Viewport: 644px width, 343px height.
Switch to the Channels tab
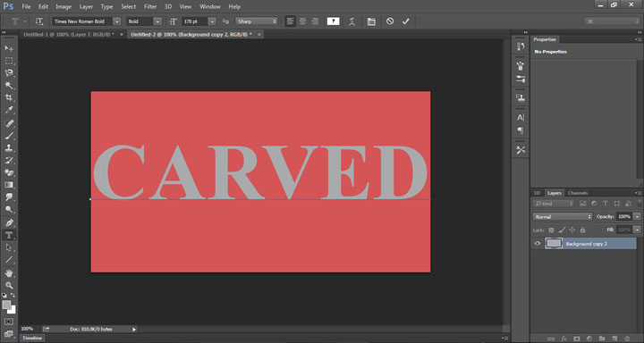click(x=578, y=193)
